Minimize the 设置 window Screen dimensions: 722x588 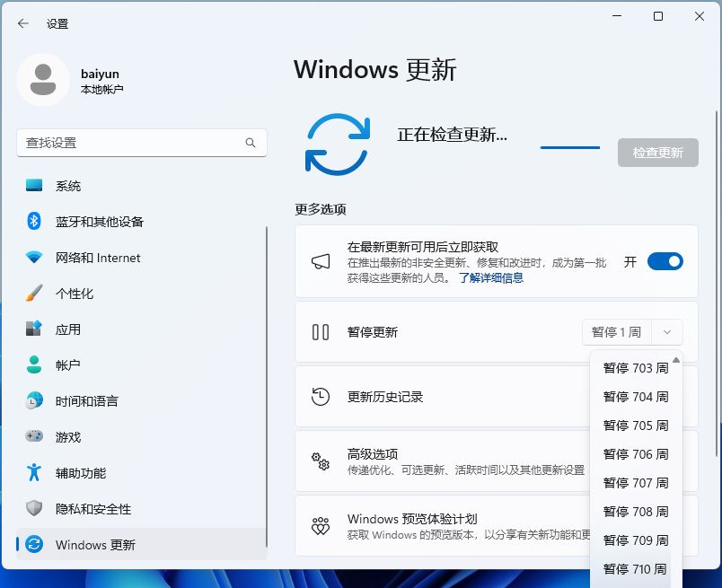click(617, 16)
